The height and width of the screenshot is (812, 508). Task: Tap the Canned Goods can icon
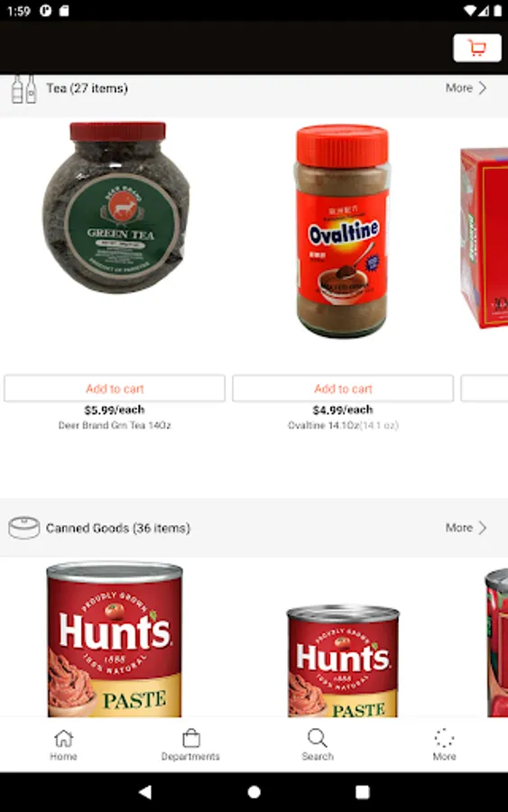pyautogui.click(x=23, y=528)
